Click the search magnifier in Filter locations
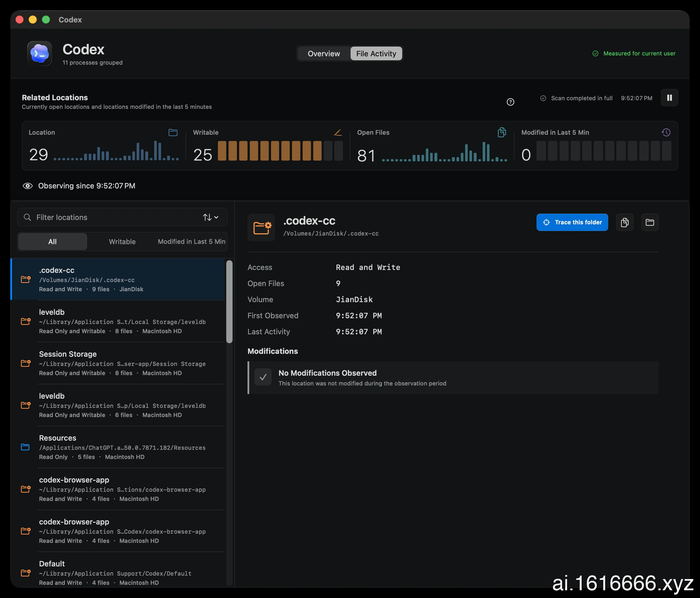 (27, 217)
